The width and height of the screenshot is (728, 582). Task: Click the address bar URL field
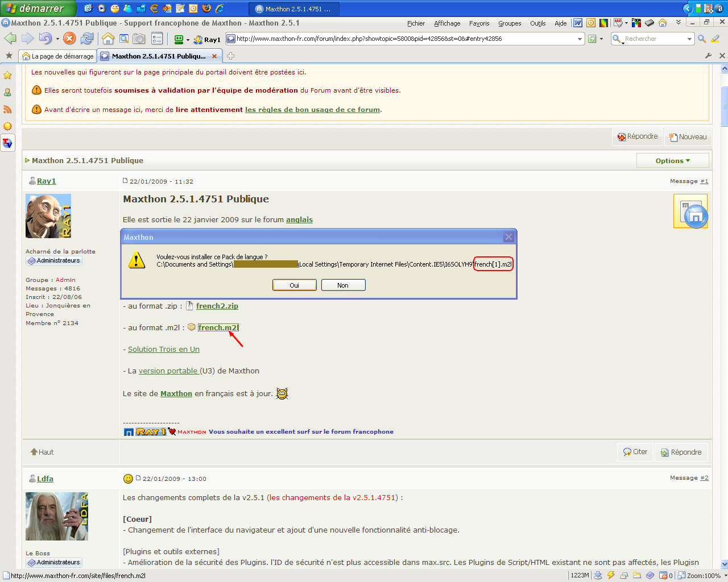(x=405, y=39)
